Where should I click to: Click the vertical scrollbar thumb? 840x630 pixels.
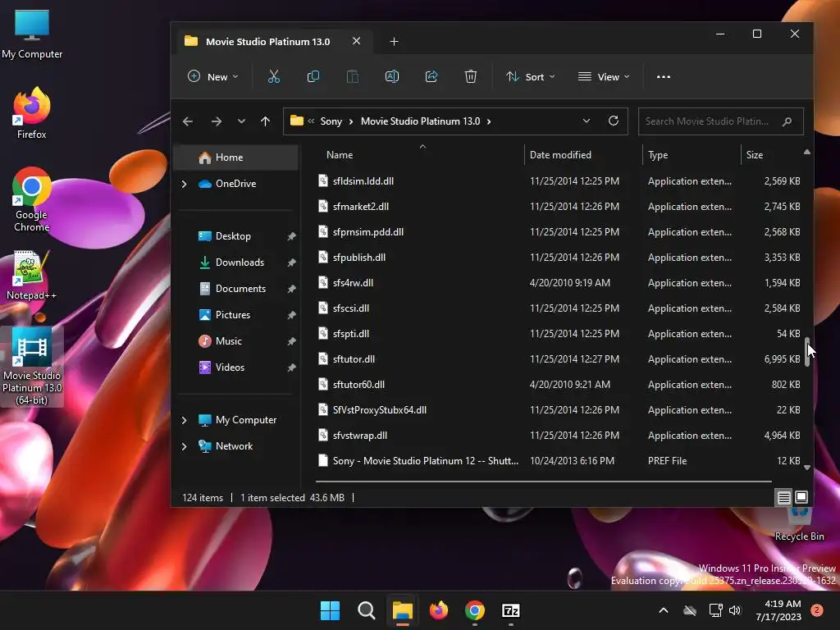coord(807,352)
